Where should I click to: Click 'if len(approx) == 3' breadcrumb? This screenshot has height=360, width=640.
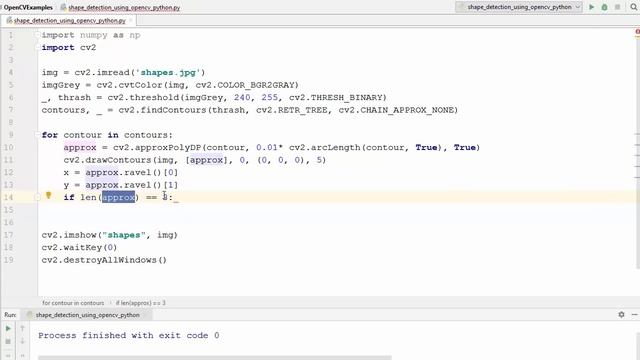point(141,303)
